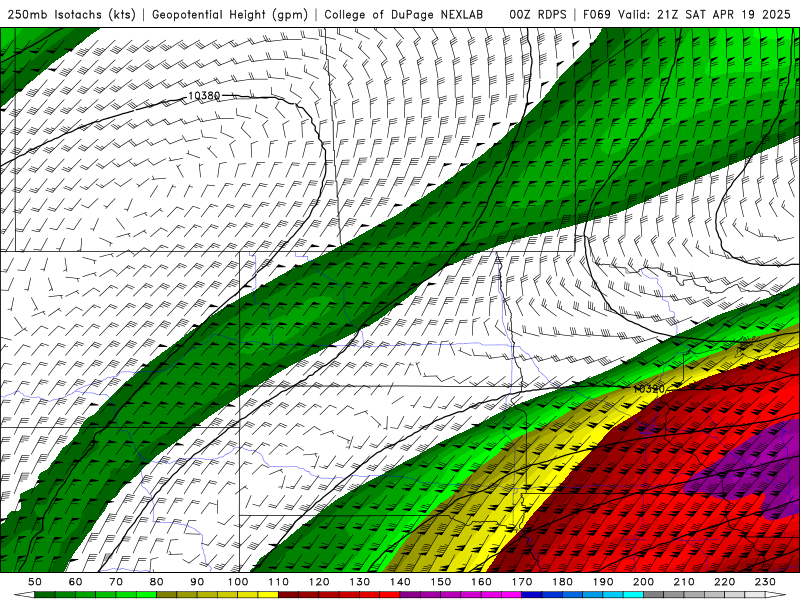Click the "250mb Isotachs (kts)" title text
800x600 pixels.
[71, 15]
